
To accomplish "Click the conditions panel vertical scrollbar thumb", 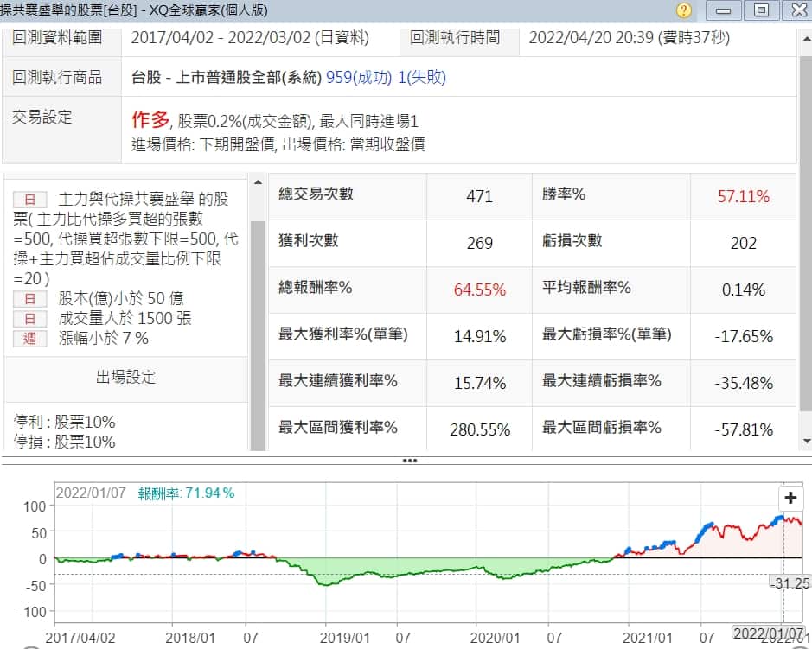I will 258,320.
